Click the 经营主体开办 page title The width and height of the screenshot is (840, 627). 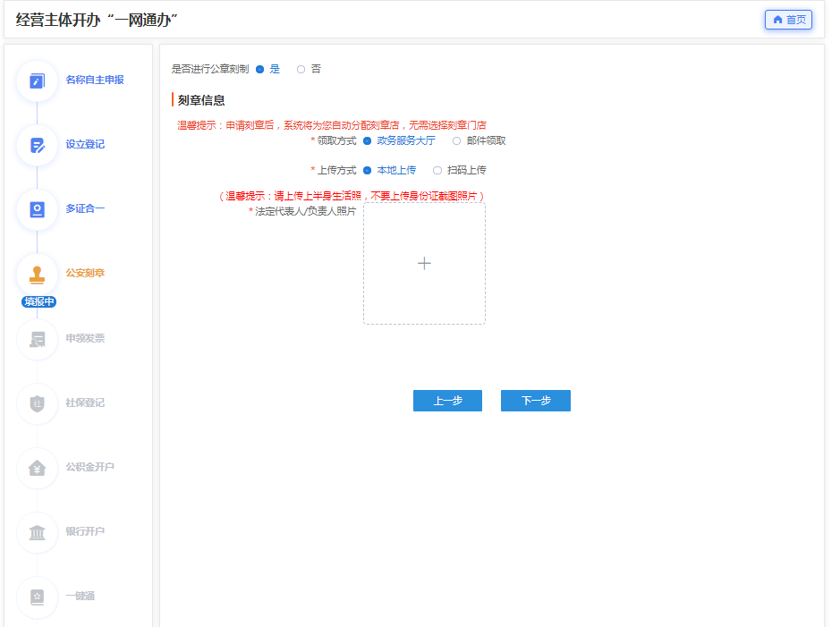click(97, 20)
